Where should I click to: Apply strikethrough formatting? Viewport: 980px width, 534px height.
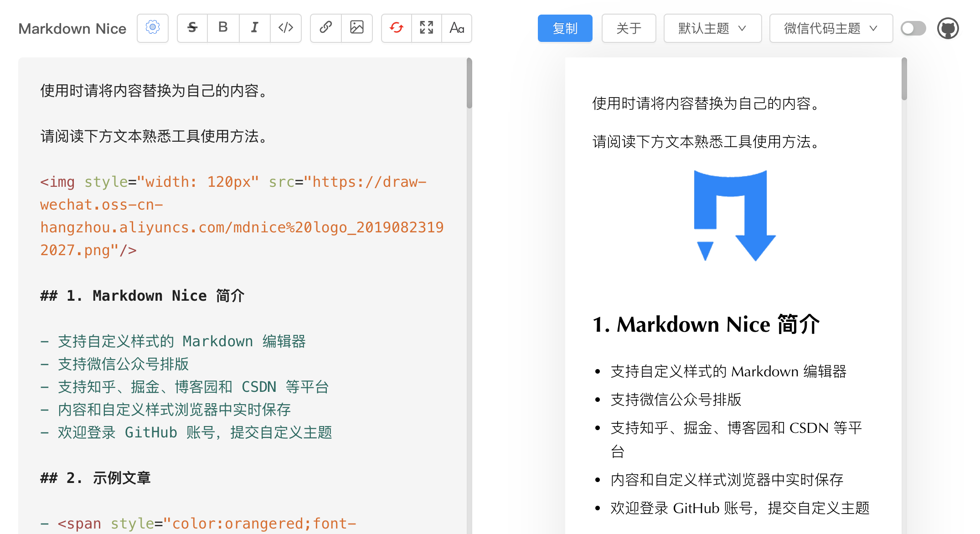pyautogui.click(x=192, y=28)
